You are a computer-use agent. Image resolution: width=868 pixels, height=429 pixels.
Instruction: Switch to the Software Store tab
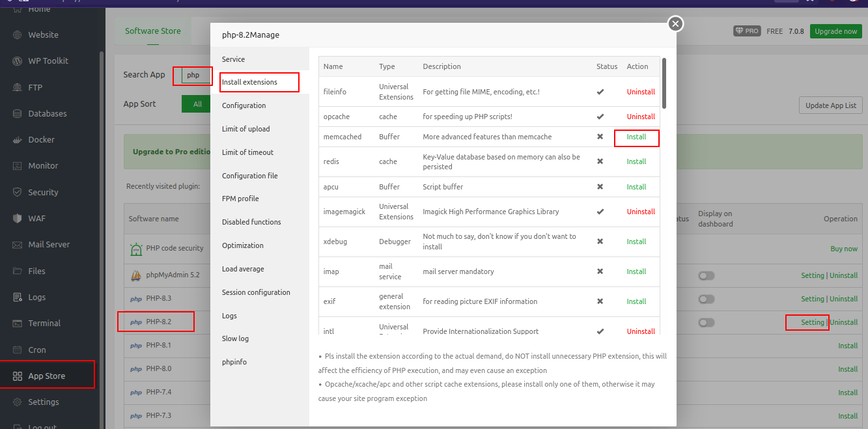[x=152, y=31]
